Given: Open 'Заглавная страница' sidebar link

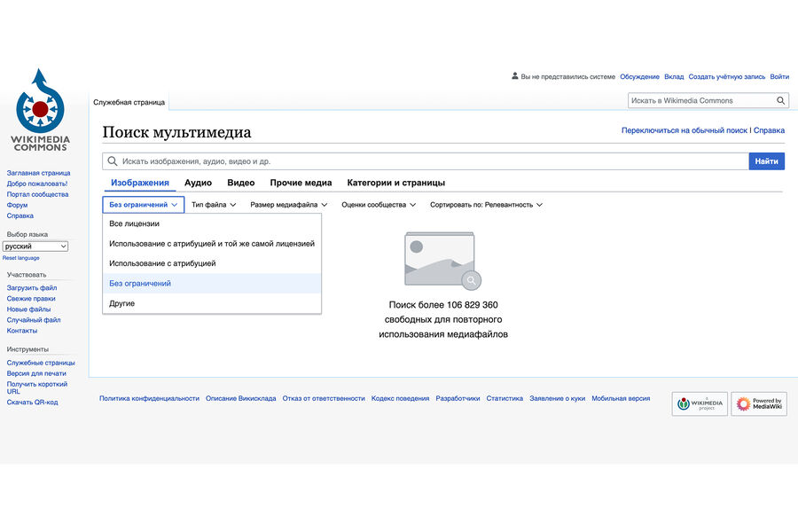Looking at the screenshot, I should [38, 173].
